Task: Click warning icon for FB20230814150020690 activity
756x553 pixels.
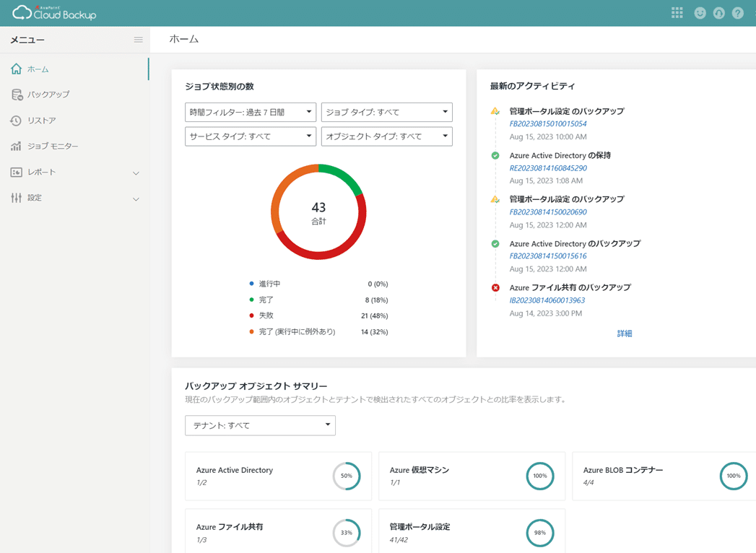Action: 495,199
